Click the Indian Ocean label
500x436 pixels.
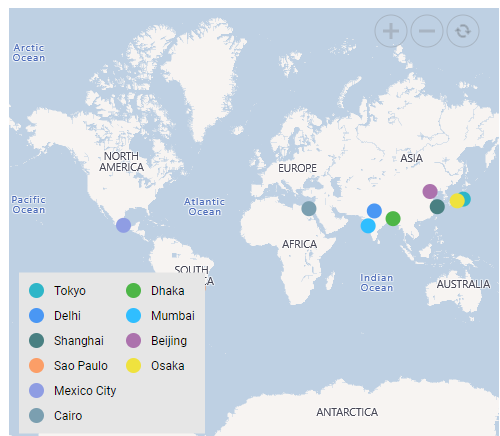(377, 283)
